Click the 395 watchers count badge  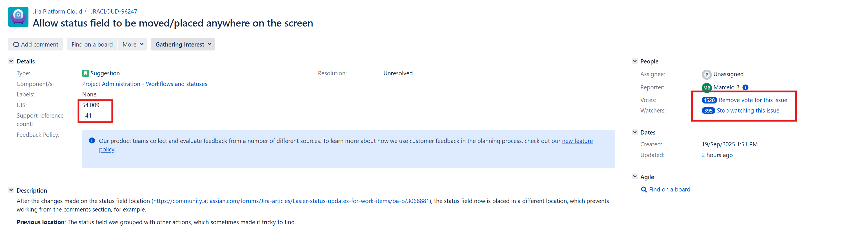click(x=708, y=110)
